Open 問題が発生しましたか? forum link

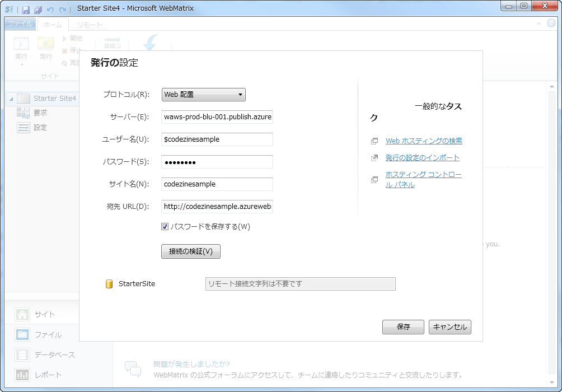pyautogui.click(x=191, y=365)
